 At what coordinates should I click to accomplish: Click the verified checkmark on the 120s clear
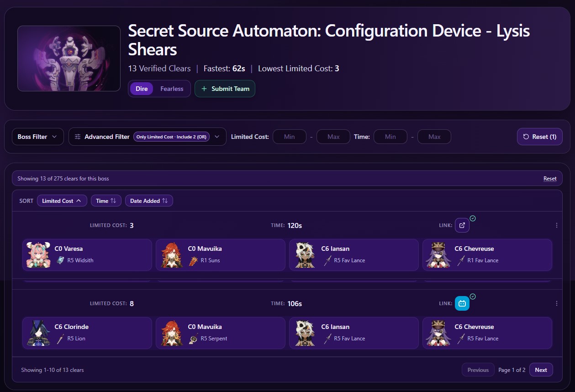[473, 218]
